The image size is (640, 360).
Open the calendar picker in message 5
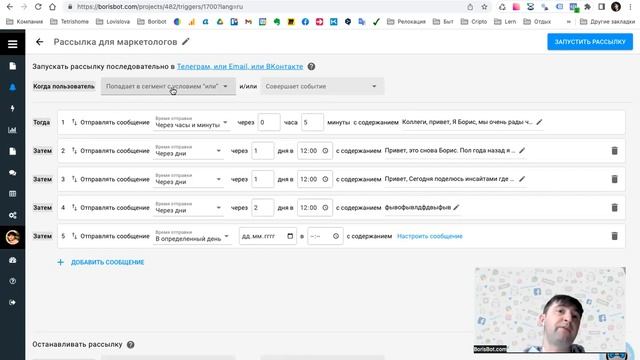(x=290, y=236)
